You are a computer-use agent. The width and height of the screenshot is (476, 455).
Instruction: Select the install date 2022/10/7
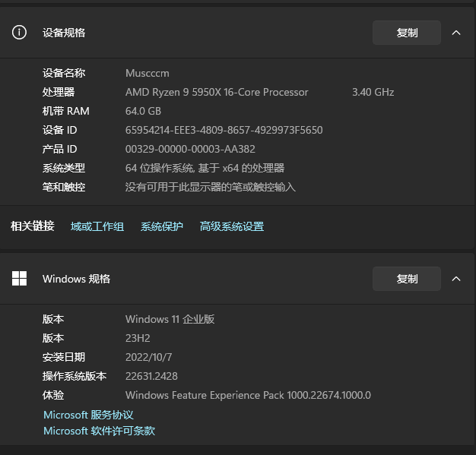pyautogui.click(x=149, y=357)
